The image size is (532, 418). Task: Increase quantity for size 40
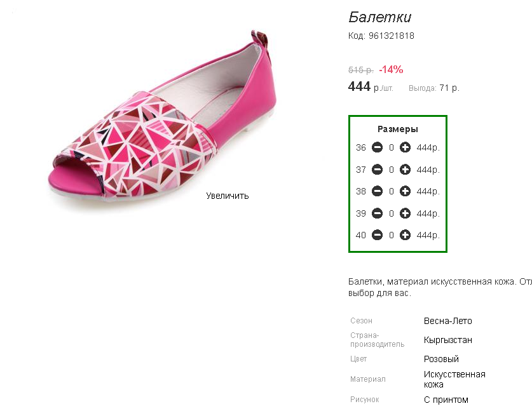click(405, 235)
